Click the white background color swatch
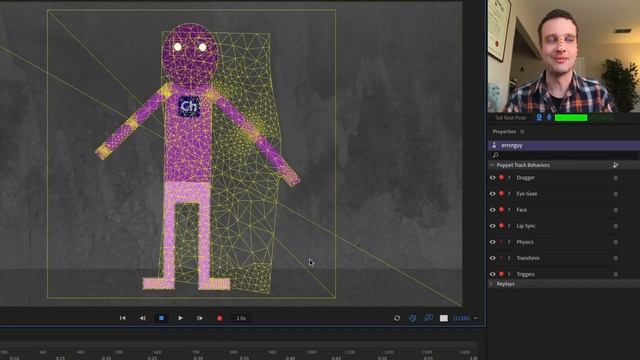Image resolution: width=640 pixels, height=360 pixels. click(444, 318)
